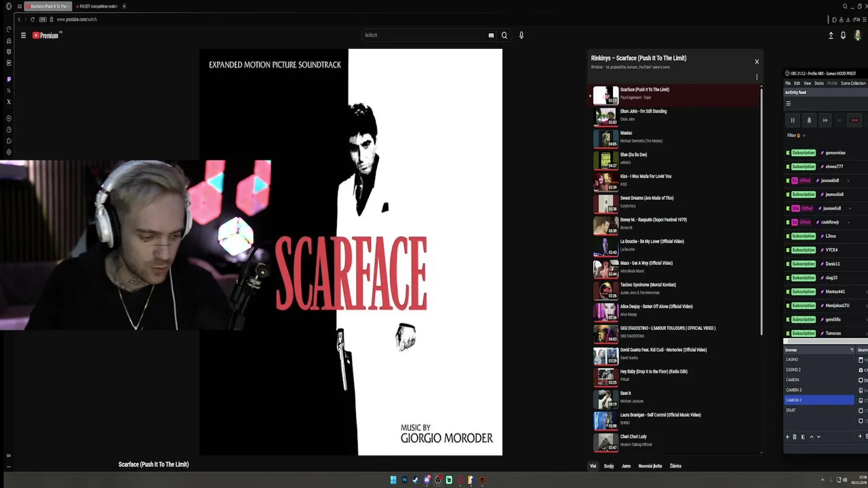Open Opera sidebar history clock
868x488 pixels.
[9, 129]
